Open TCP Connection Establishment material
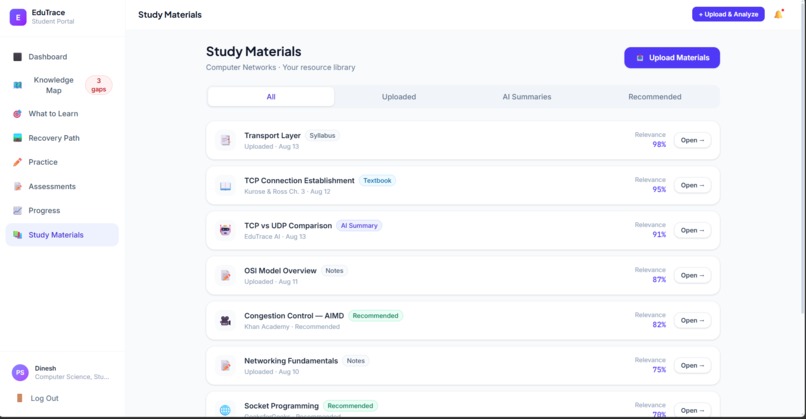The image size is (806, 419). point(692,185)
